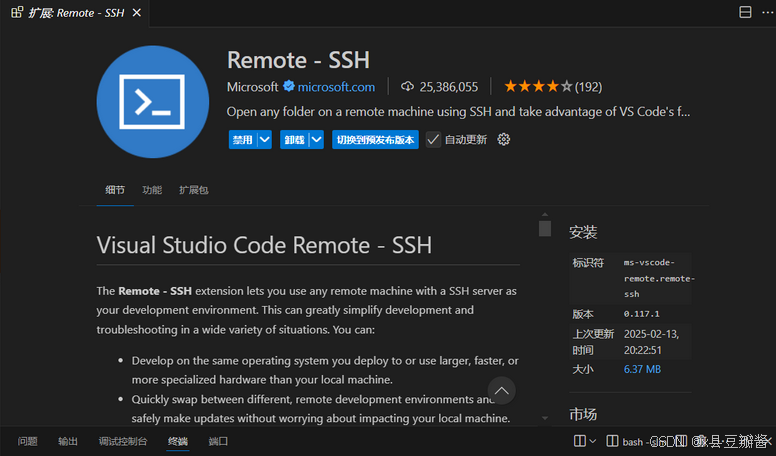
Task: Click the Remote - SSH extension logo
Action: click(x=152, y=102)
